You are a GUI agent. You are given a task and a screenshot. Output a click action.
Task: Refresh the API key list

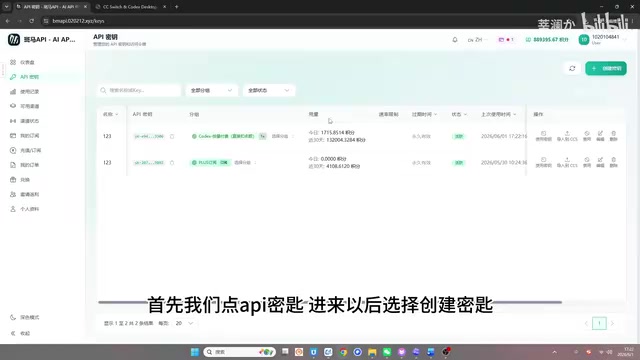tap(572, 68)
